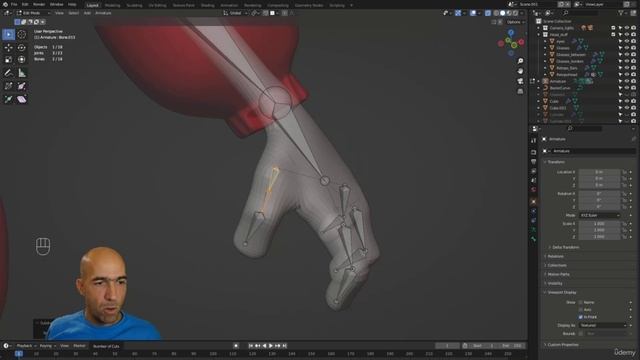Viewport: 640px width, 360px height.
Task: Select the Move tool
Action: tap(8, 48)
